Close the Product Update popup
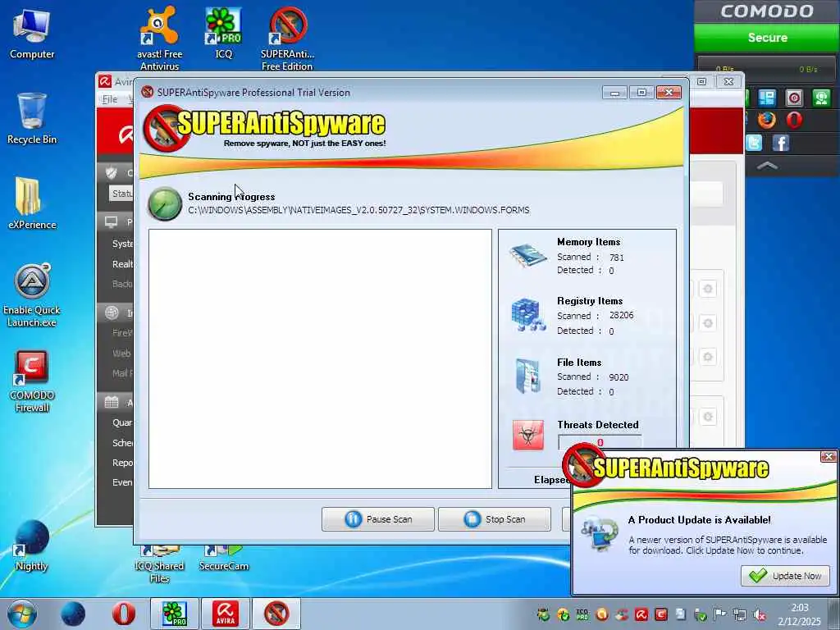Viewport: 840px width, 630px height. (829, 456)
